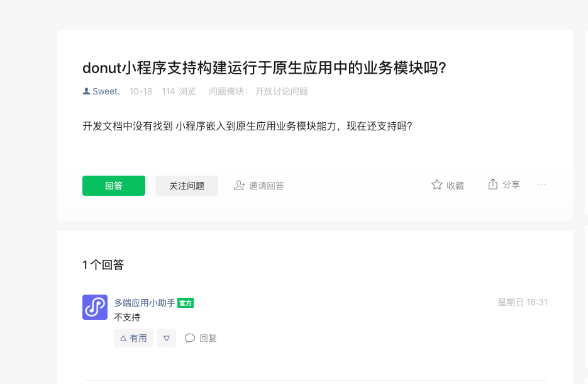Click the green 回答 button
The height and width of the screenshot is (384, 588).
click(114, 186)
